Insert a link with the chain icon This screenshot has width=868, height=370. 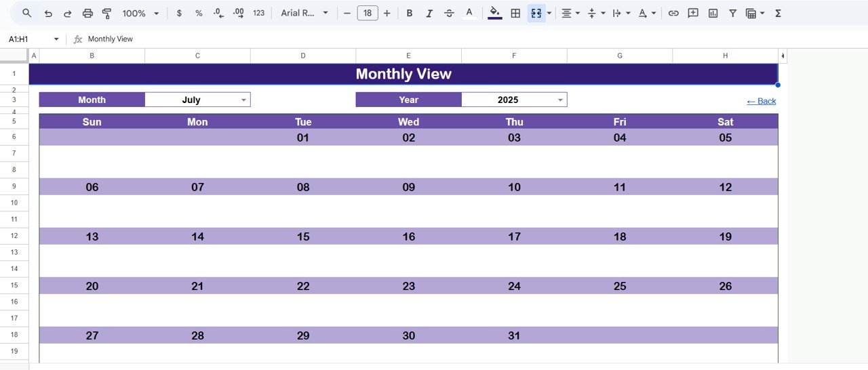(673, 14)
